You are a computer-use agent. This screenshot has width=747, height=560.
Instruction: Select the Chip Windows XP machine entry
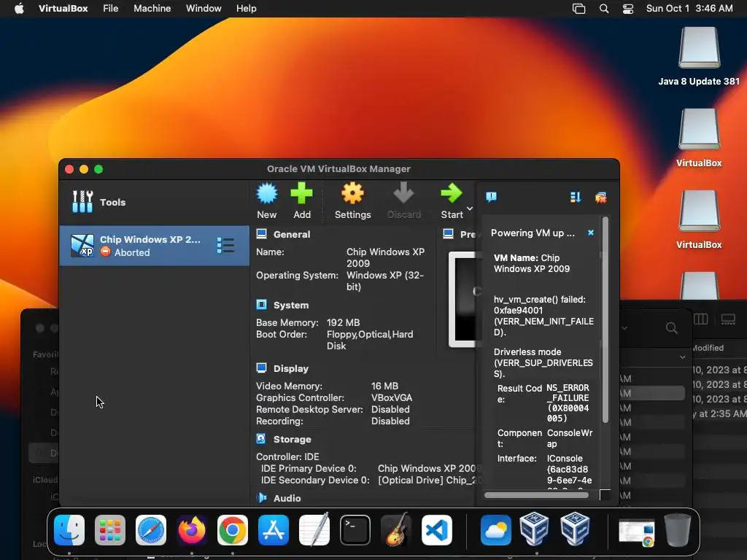(155, 246)
